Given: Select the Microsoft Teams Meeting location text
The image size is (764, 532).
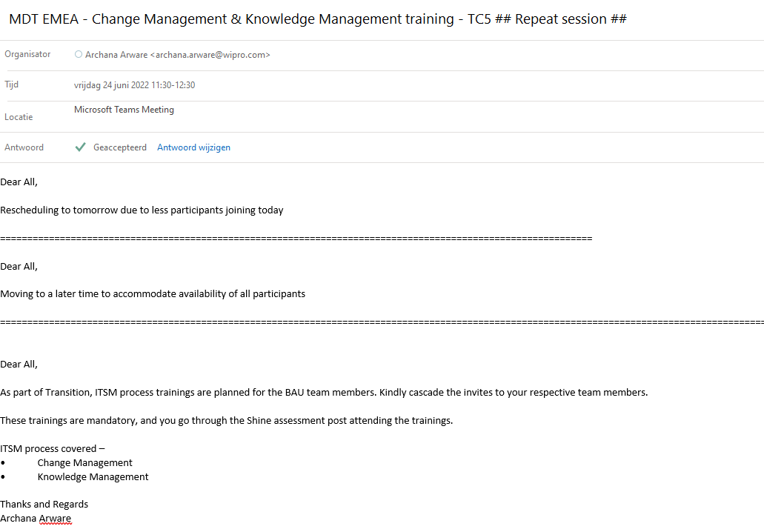Looking at the screenshot, I should 124,110.
